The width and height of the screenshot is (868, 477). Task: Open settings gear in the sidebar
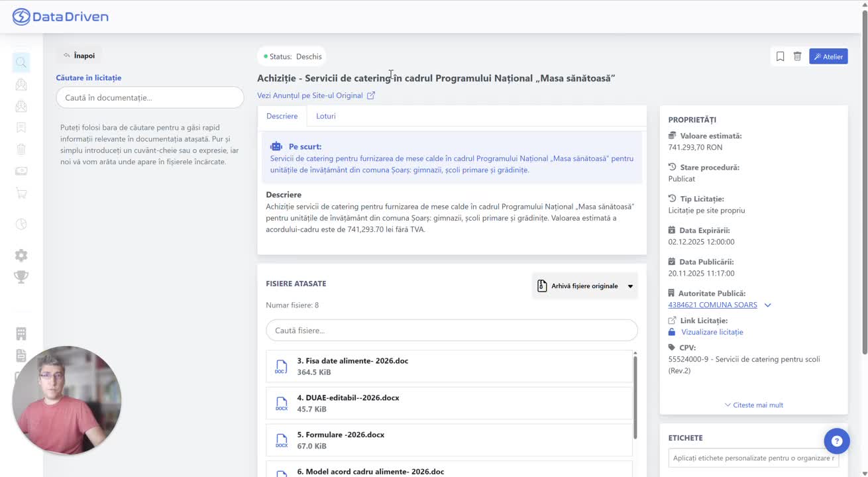click(x=21, y=256)
